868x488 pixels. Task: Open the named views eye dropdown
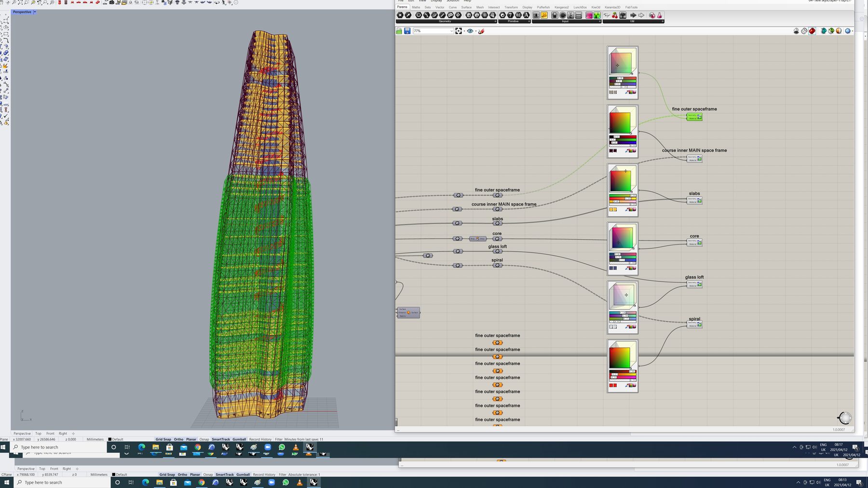(475, 31)
